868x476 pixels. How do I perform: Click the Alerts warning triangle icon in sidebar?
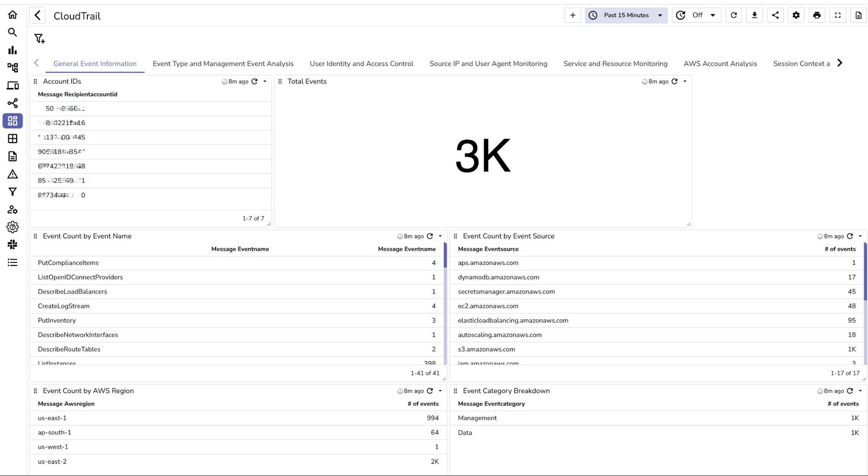point(13,174)
